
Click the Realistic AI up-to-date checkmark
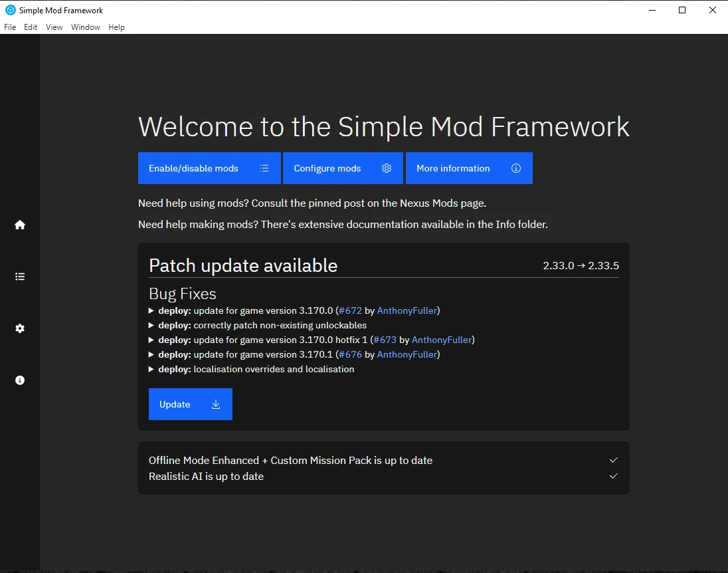(x=614, y=476)
